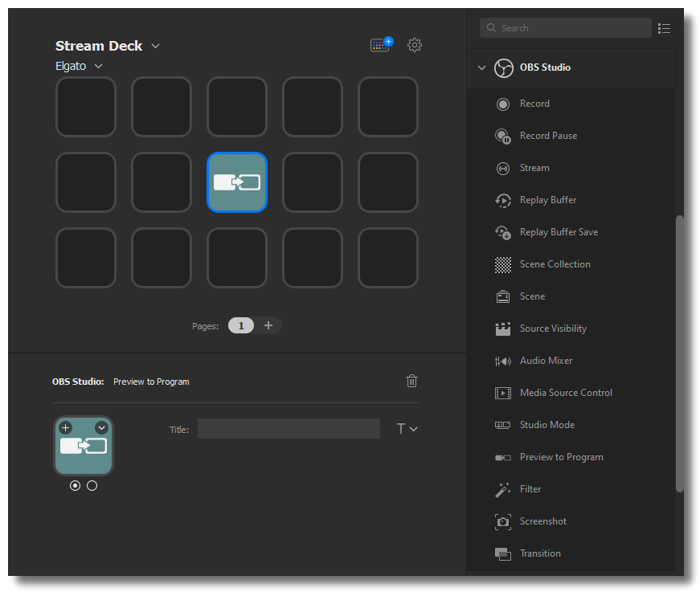
Task: Click the 'Scene' action text
Action: 533,296
